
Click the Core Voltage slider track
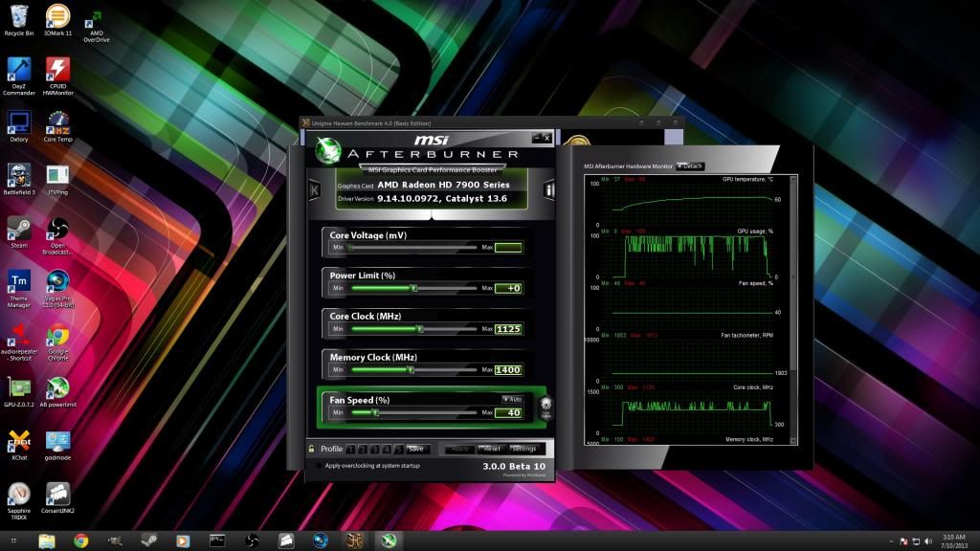pos(413,248)
